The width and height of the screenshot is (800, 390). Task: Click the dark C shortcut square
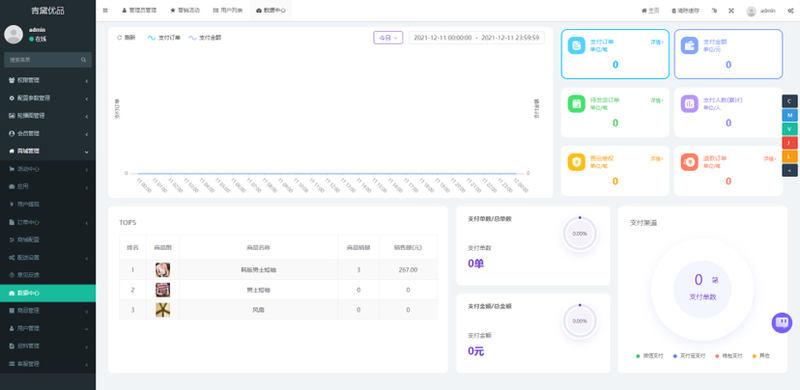(789, 101)
